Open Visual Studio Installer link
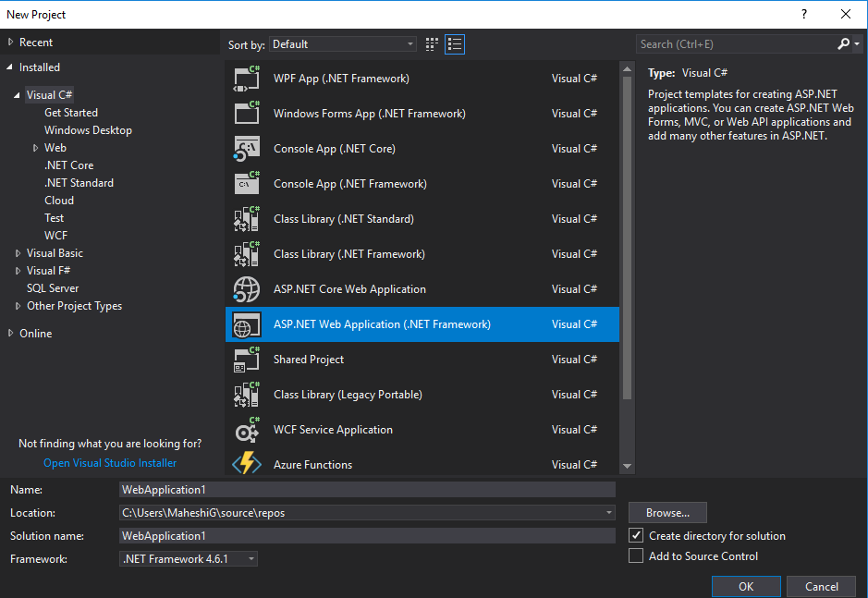The height and width of the screenshot is (598, 868). (x=109, y=462)
